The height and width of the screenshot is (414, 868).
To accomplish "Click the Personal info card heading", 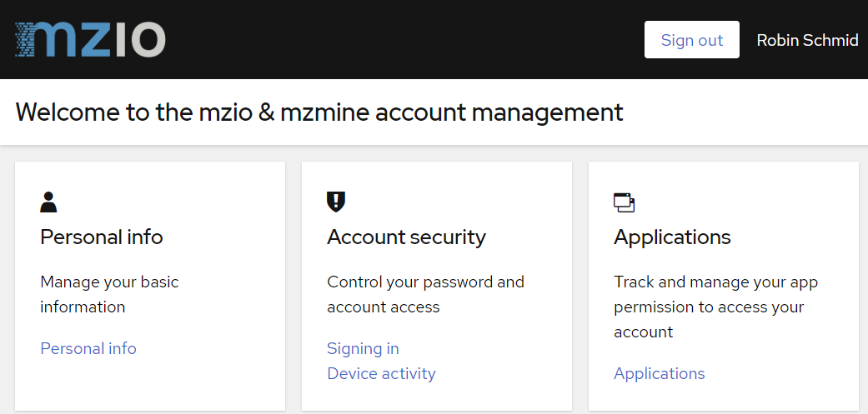I will pyautogui.click(x=101, y=237).
